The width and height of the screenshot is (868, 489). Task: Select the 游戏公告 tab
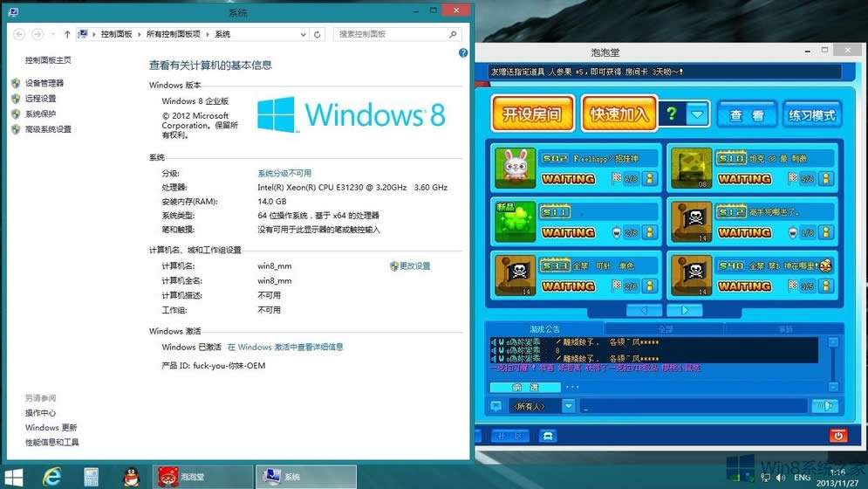(545, 329)
